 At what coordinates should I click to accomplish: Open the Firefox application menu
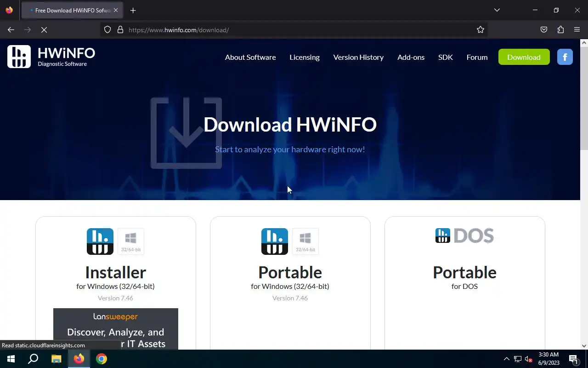[x=577, y=30]
